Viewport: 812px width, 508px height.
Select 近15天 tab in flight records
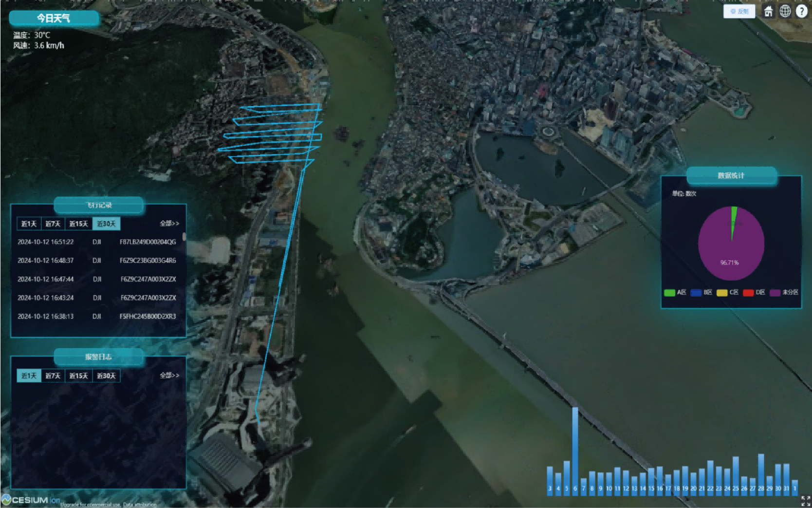point(78,224)
